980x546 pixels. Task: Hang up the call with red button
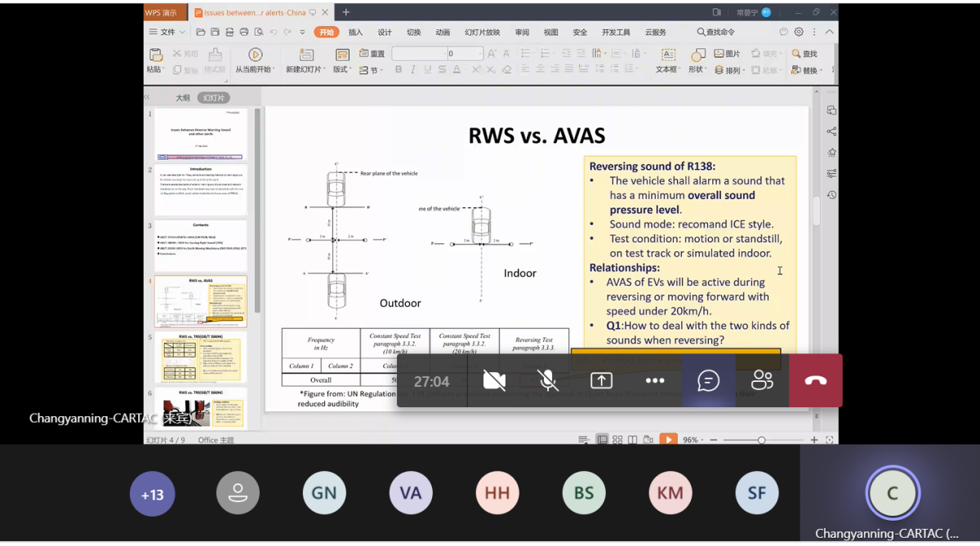click(x=815, y=380)
